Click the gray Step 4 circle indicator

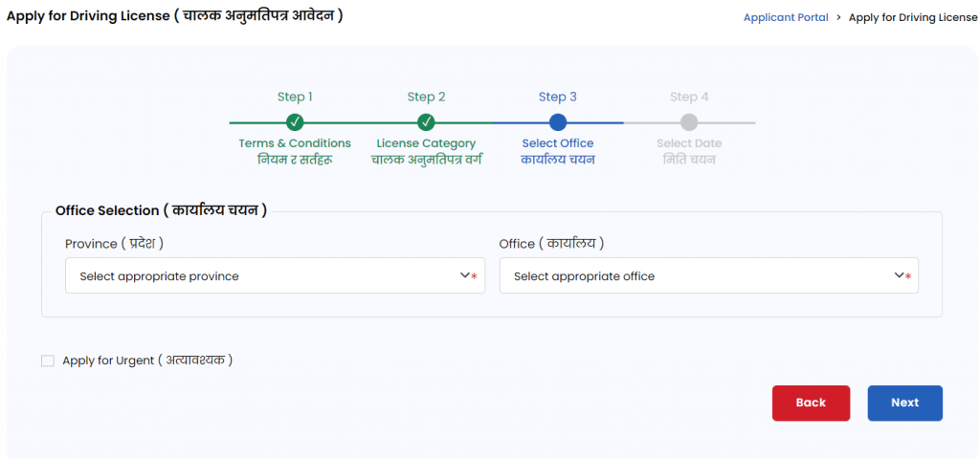point(689,122)
